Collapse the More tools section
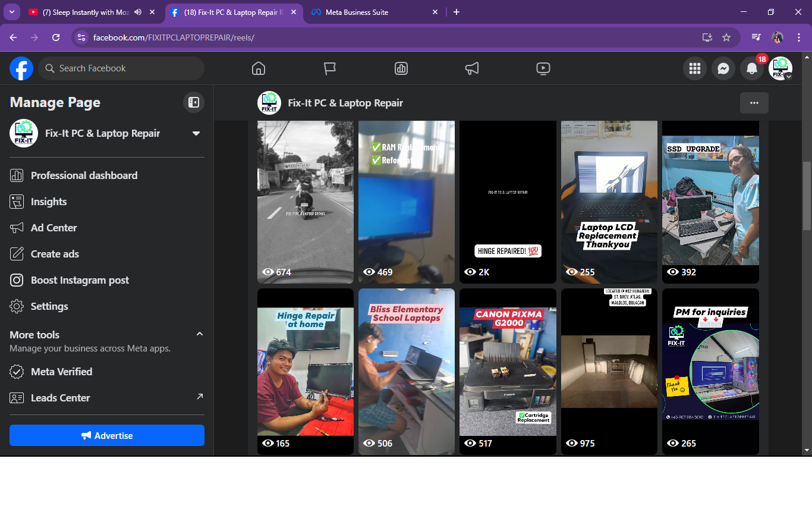812x515 pixels. pos(200,334)
